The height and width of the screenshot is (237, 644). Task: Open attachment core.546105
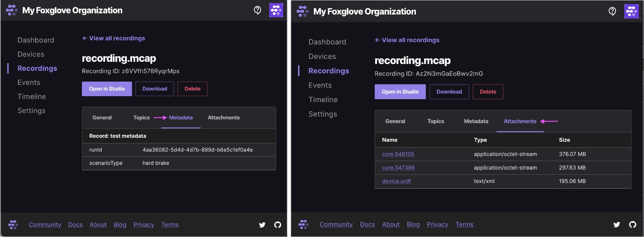coord(398,154)
